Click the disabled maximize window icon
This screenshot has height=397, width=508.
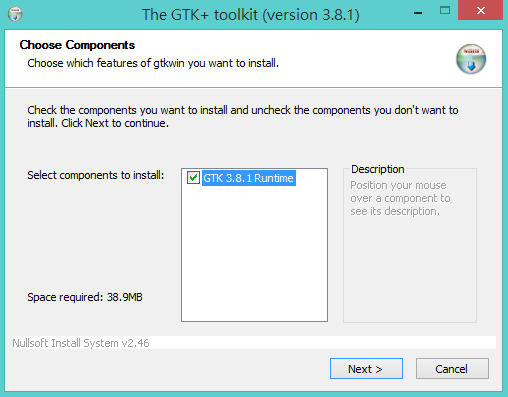click(445, 10)
